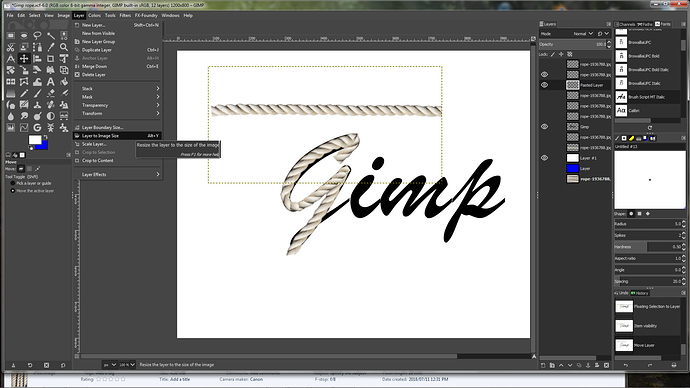Choose Layer to Image Size entry

coord(117,136)
